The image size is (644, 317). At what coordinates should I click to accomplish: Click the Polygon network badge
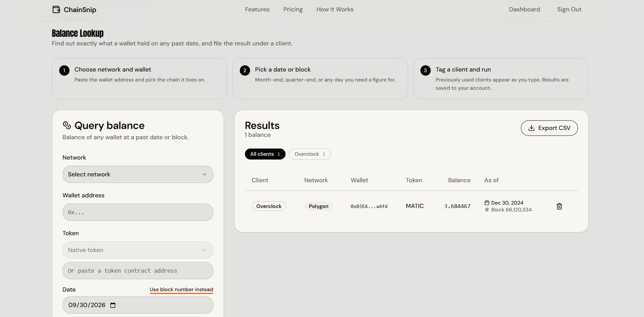pyautogui.click(x=319, y=206)
